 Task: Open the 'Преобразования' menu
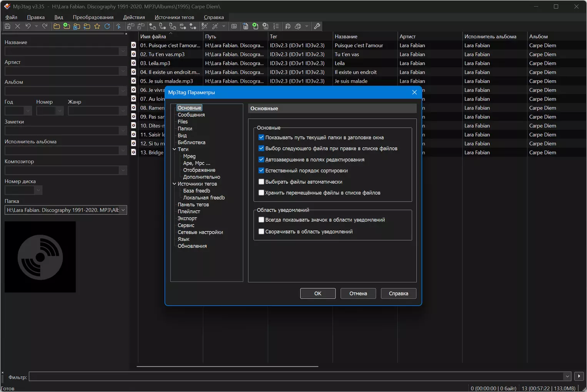[x=93, y=17]
